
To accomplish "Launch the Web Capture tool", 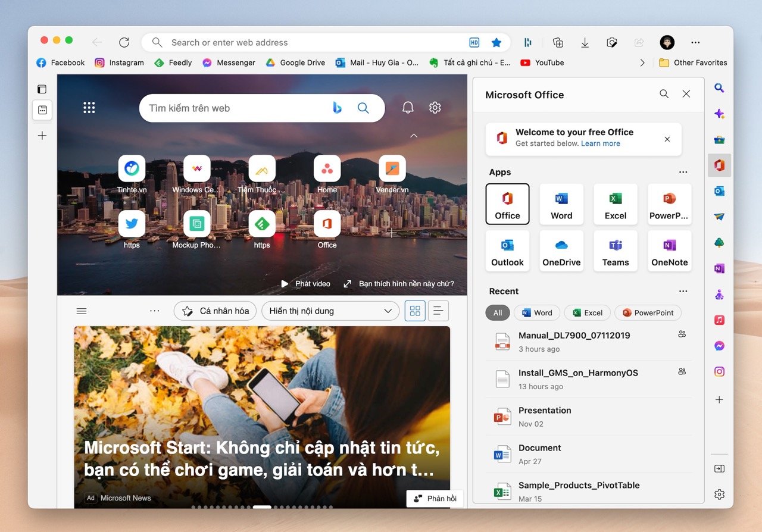I will click(611, 42).
